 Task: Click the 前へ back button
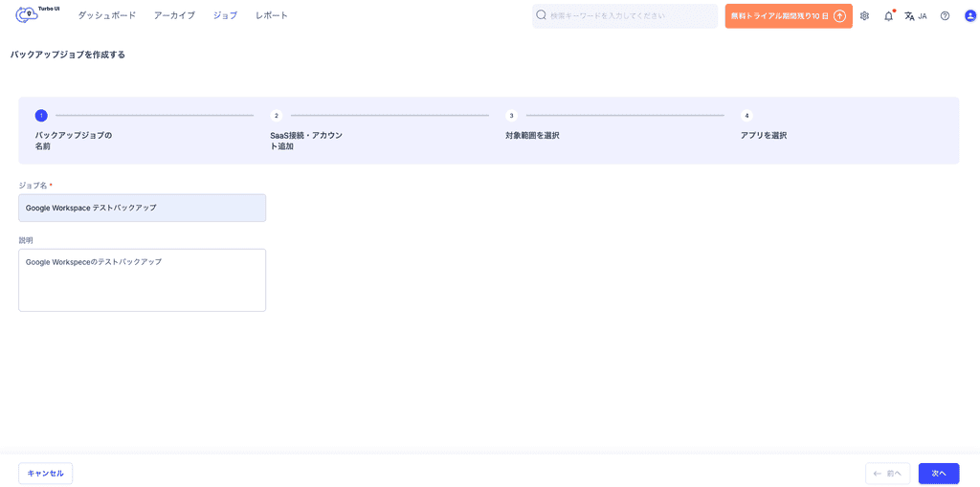point(887,474)
